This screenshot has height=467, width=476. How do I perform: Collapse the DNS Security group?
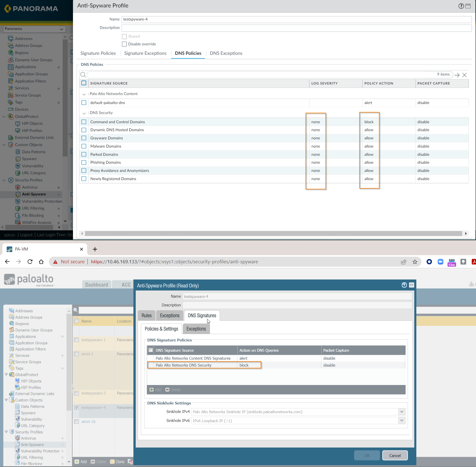coord(84,113)
